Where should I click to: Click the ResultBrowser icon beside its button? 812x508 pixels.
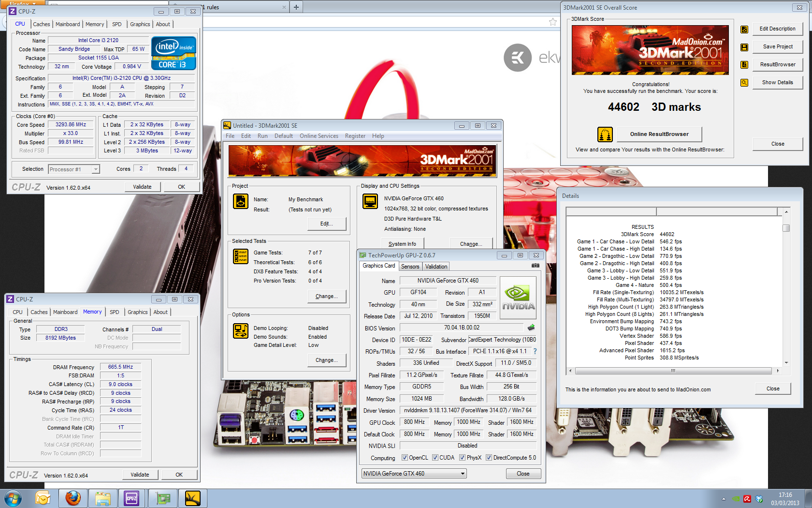[x=744, y=65]
